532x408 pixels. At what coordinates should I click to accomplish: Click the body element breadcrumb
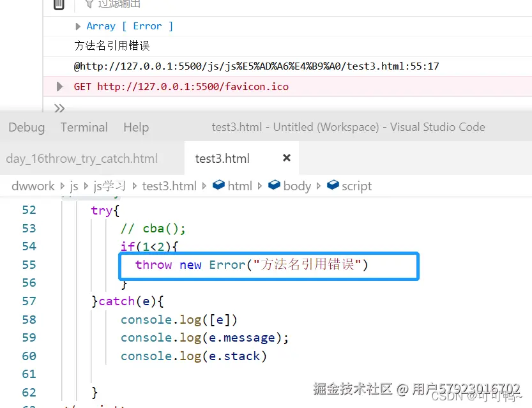coord(297,186)
